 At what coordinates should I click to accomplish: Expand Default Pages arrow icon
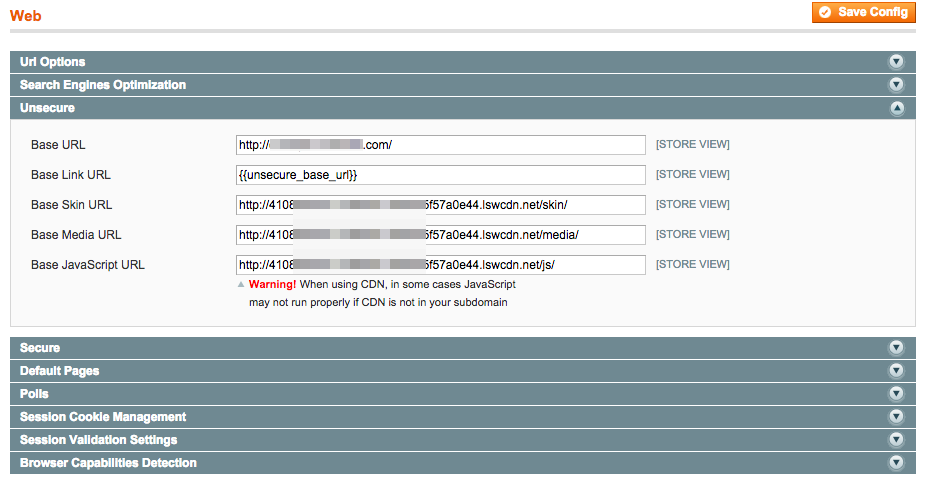[896, 371]
